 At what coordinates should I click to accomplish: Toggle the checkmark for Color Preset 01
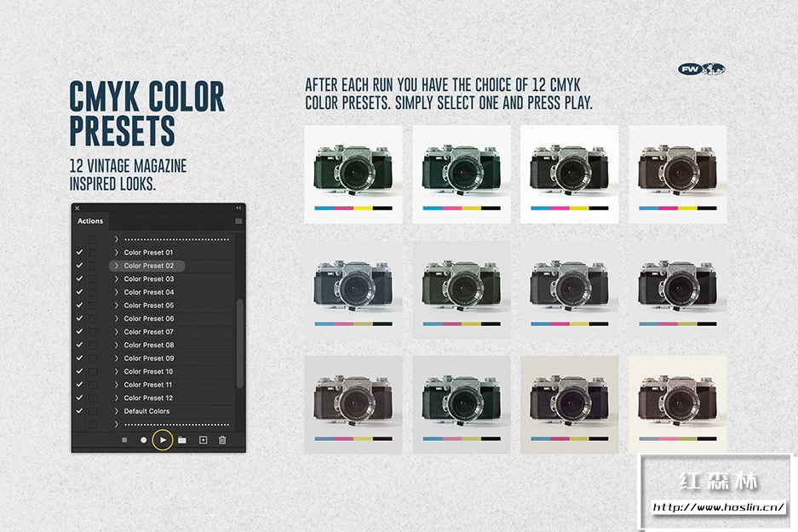click(79, 252)
